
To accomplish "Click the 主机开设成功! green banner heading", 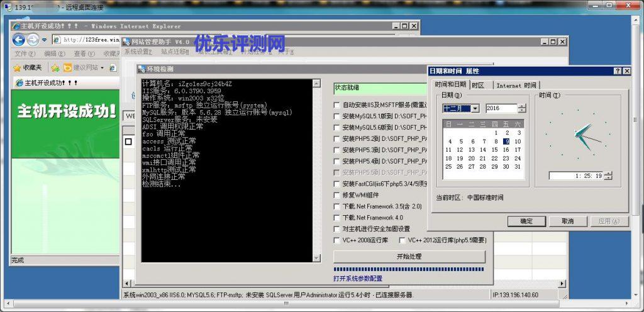I will click(x=67, y=112).
